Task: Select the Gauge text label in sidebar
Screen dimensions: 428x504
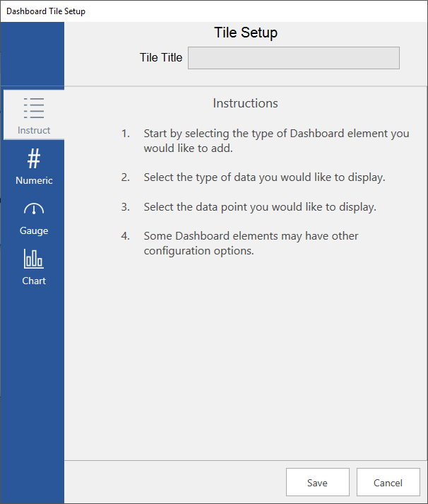Action: [34, 230]
